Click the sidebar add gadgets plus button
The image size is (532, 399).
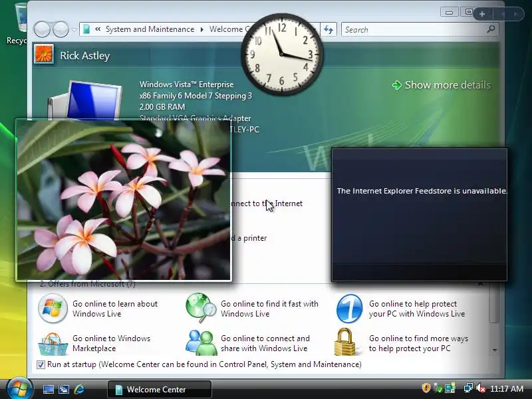[x=482, y=14]
